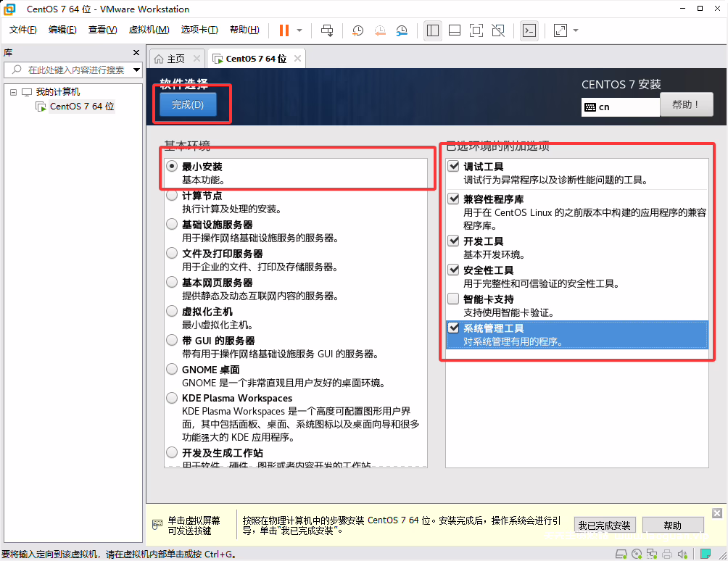Click the hard disk icon in the status bar
Image resolution: width=728 pixels, height=561 pixels.
(x=621, y=554)
